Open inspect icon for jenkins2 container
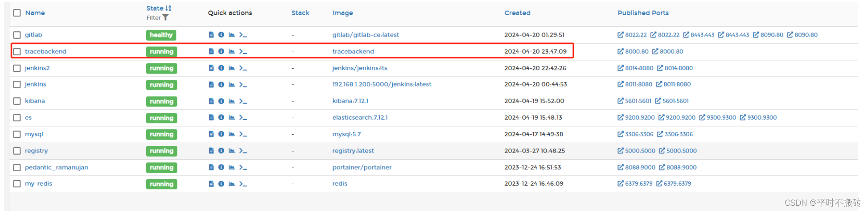The width and height of the screenshot is (868, 211). (221, 68)
